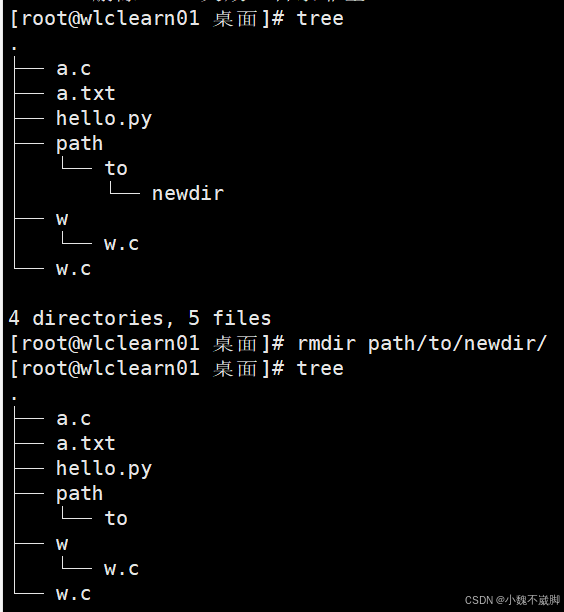Click the path directory in second tree
This screenshot has width=564, height=612.
tap(80, 495)
